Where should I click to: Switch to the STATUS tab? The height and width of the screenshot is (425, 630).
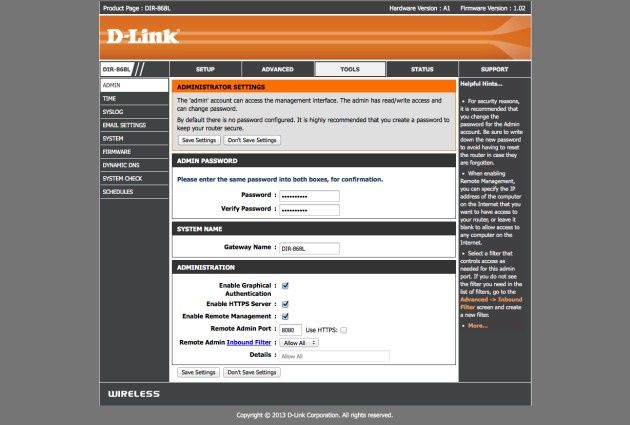(x=422, y=69)
